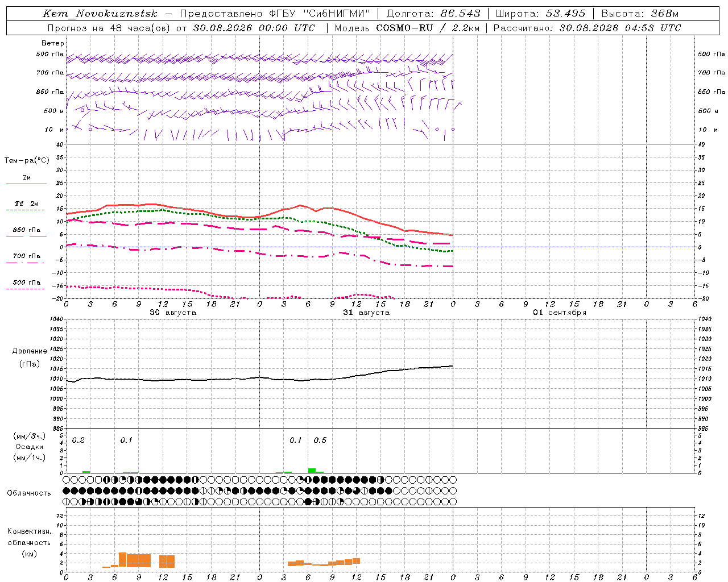Click the Облачность row label
This screenshot has height=582, width=728.
tap(29, 493)
